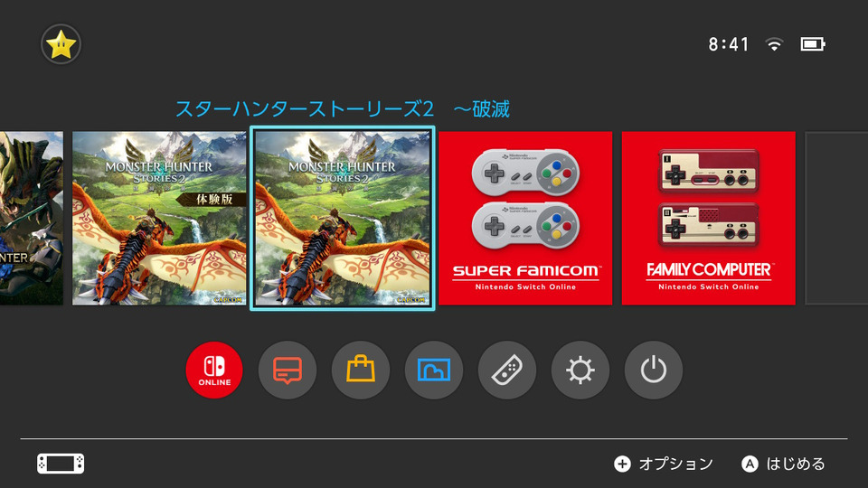
Task: Open the Album icon
Action: click(x=434, y=371)
